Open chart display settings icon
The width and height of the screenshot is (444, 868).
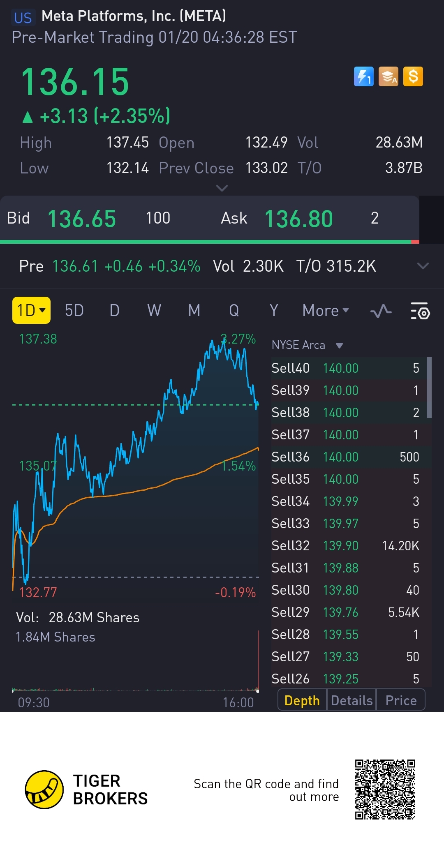point(420,311)
